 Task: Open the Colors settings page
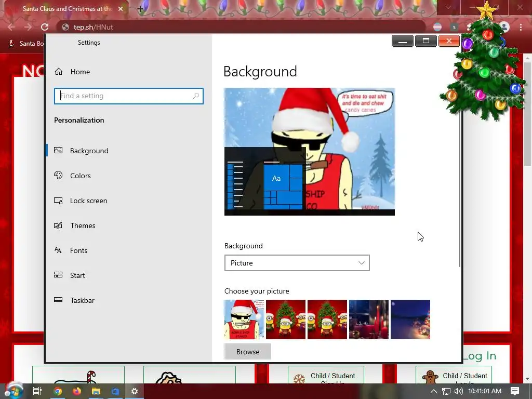[81, 176]
